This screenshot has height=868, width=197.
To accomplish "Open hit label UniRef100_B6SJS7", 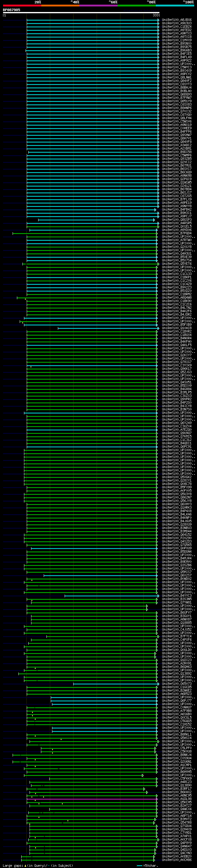I will click(x=177, y=193).
